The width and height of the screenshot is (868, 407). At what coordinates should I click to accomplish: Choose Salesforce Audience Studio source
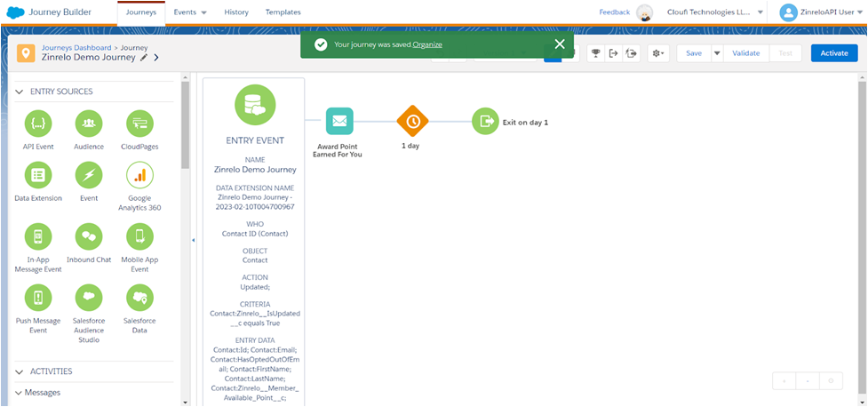pyautogui.click(x=89, y=298)
